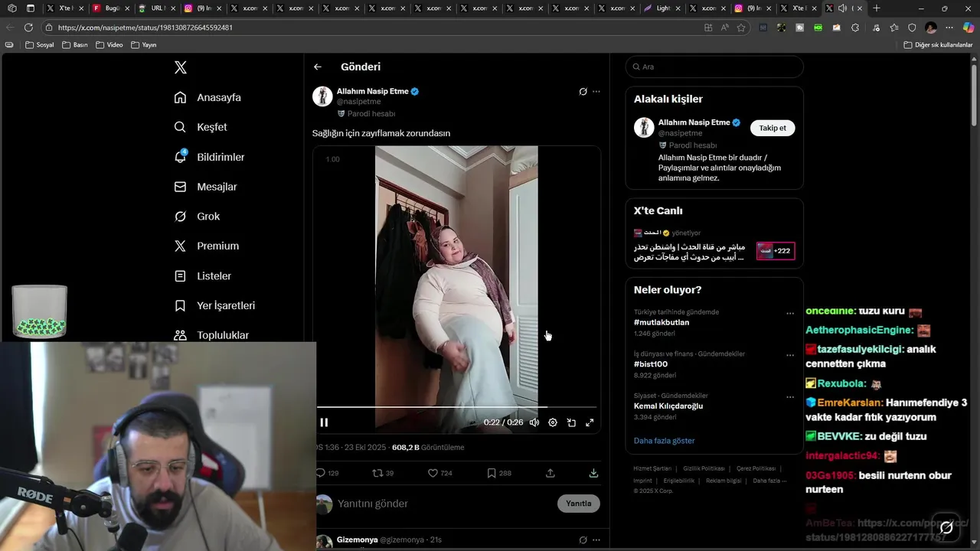Open the #bist100 trend
Screen dimensions: 980x551
coord(651,364)
